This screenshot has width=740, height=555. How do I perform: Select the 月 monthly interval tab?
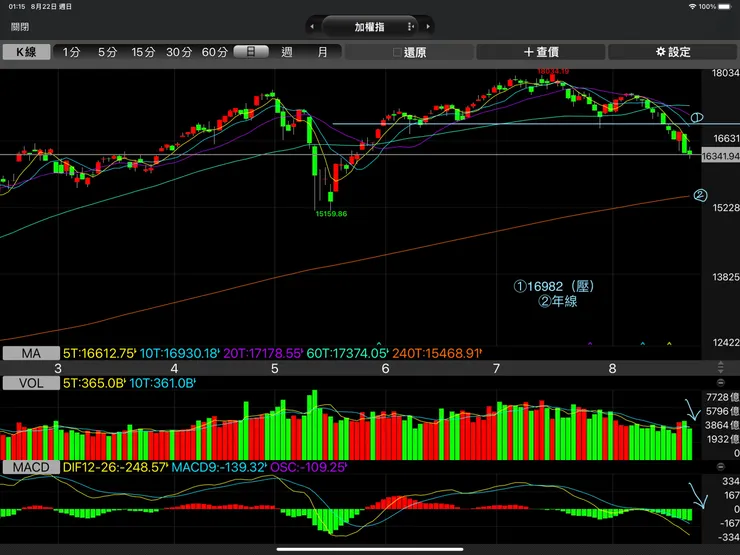click(322, 52)
